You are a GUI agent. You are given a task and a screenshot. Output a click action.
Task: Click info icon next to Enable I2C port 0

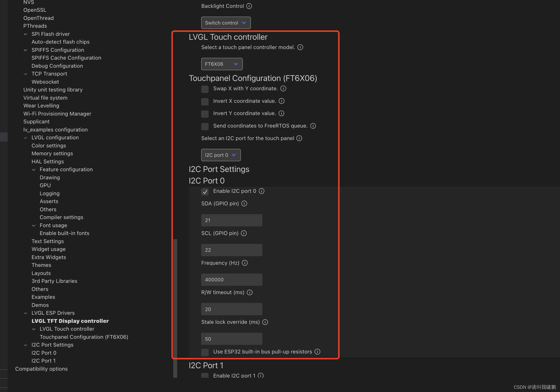pos(262,191)
